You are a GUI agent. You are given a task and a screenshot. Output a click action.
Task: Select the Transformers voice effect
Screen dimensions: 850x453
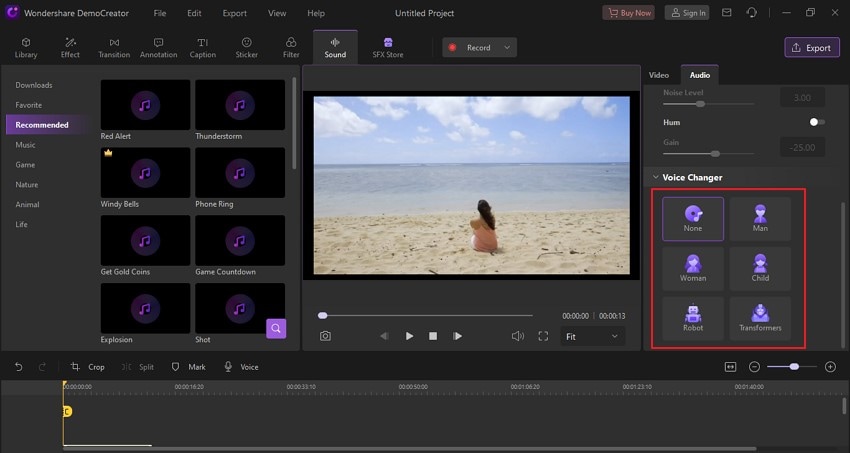pyautogui.click(x=760, y=319)
